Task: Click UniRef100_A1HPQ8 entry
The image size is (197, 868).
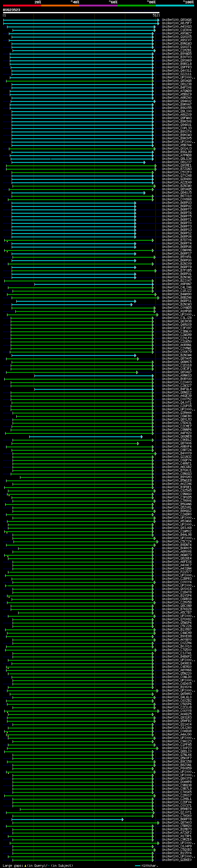Action: pos(176,311)
